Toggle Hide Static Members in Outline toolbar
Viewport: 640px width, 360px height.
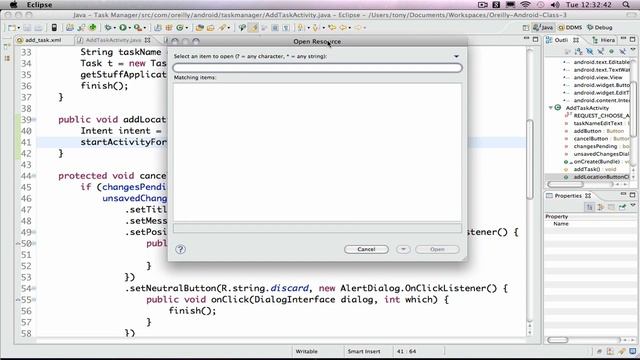600,51
